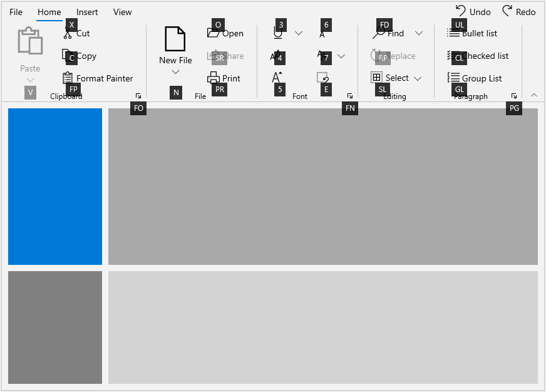Switch to the Insert tab
546x392 pixels.
(x=87, y=12)
